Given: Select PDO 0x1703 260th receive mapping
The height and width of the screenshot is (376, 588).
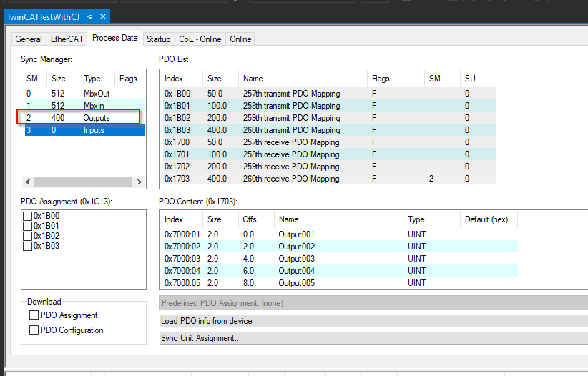Looking at the screenshot, I should coord(328,179).
